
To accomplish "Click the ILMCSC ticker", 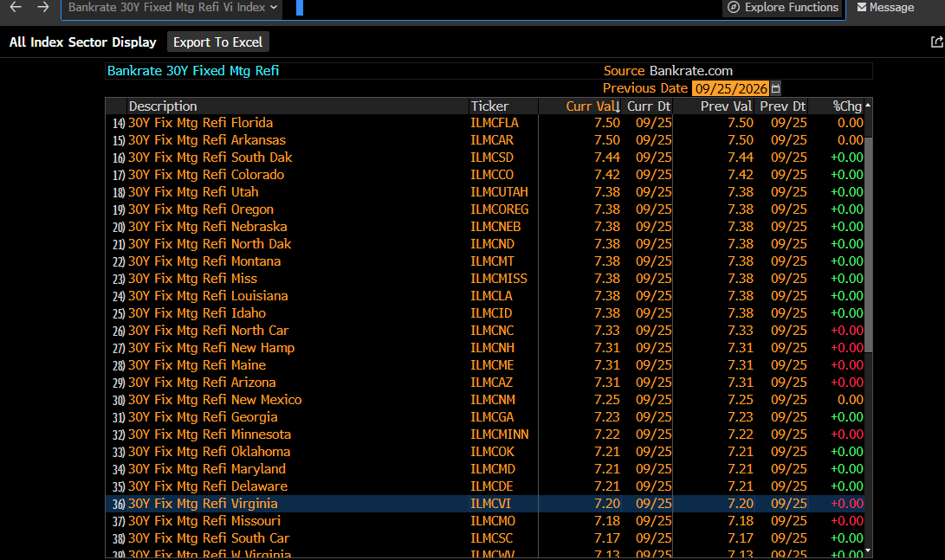I will point(492,539).
